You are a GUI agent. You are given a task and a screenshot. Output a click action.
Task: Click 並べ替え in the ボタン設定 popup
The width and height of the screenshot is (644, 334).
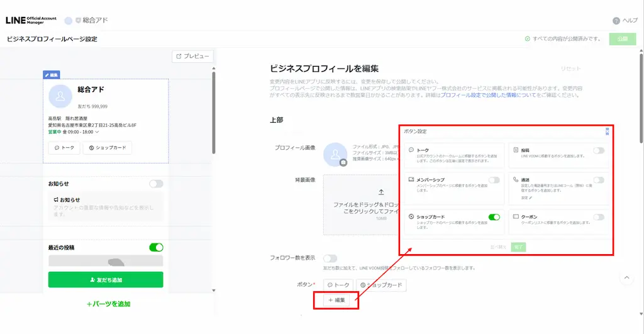tap(498, 247)
